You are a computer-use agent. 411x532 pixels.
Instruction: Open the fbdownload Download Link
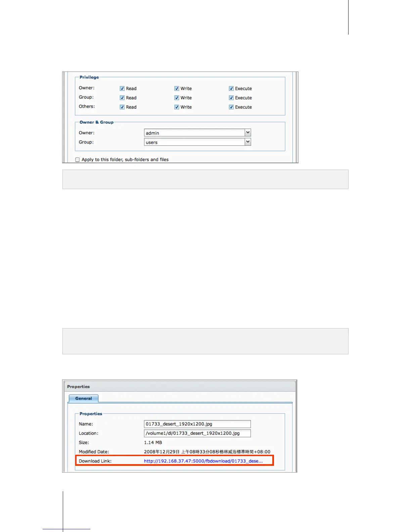pyautogui.click(x=203, y=461)
